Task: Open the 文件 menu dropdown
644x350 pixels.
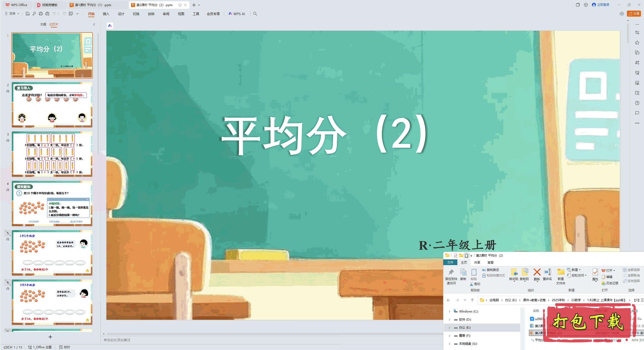Action: pyautogui.click(x=12, y=14)
